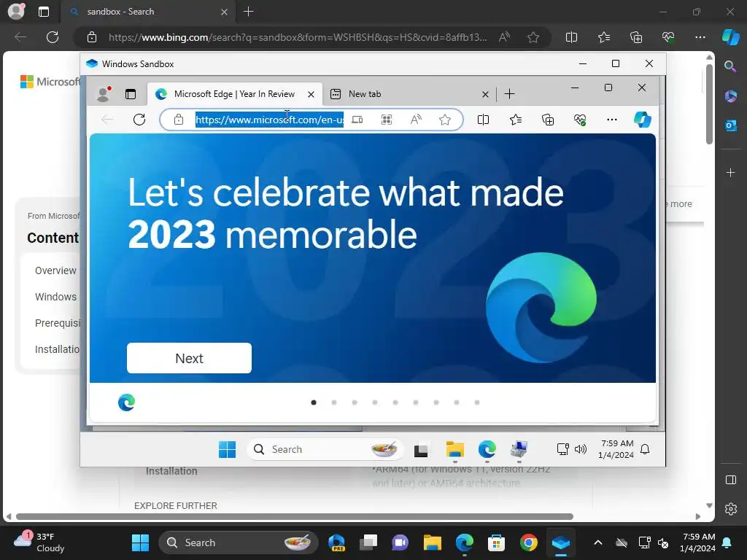Switch to the New tab in Sandbox Edge
The width and height of the screenshot is (747, 560).
click(410, 94)
